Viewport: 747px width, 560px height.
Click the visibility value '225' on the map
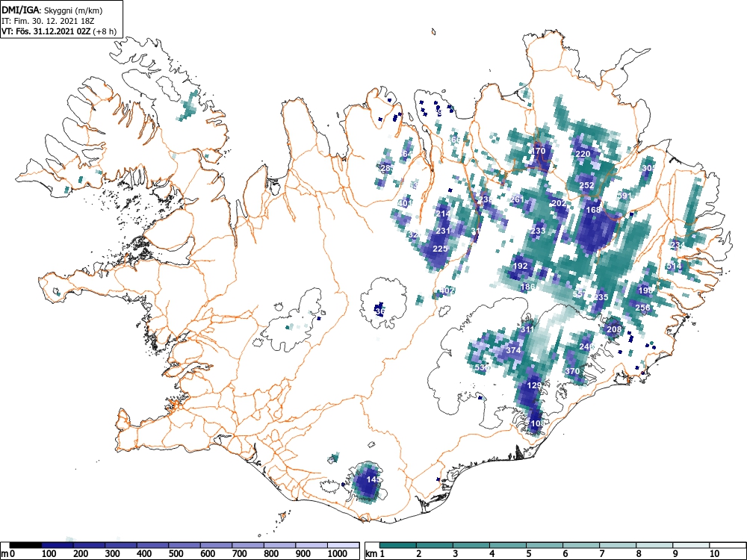440,249
